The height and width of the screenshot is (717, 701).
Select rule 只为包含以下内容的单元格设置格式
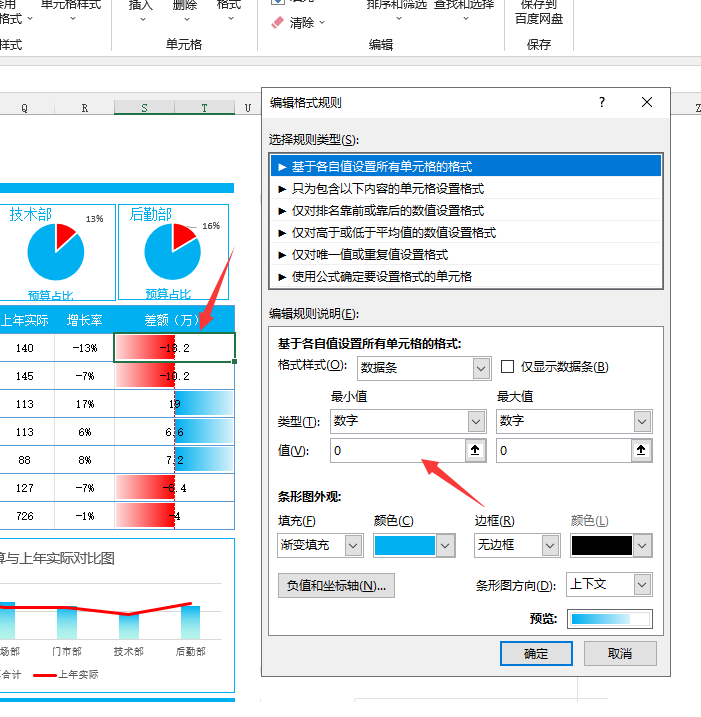coord(466,188)
